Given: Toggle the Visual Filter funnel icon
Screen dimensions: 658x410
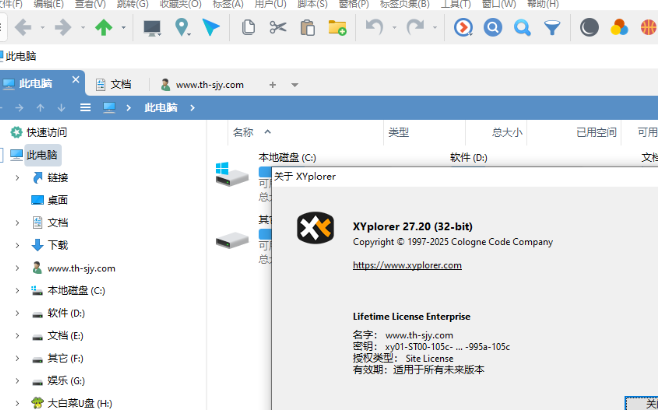Looking at the screenshot, I should [x=552, y=28].
